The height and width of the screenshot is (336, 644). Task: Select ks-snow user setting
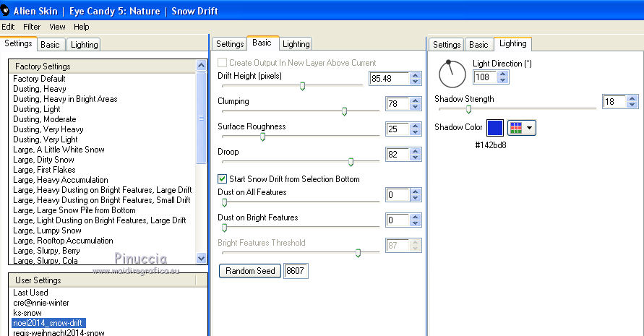click(x=27, y=313)
